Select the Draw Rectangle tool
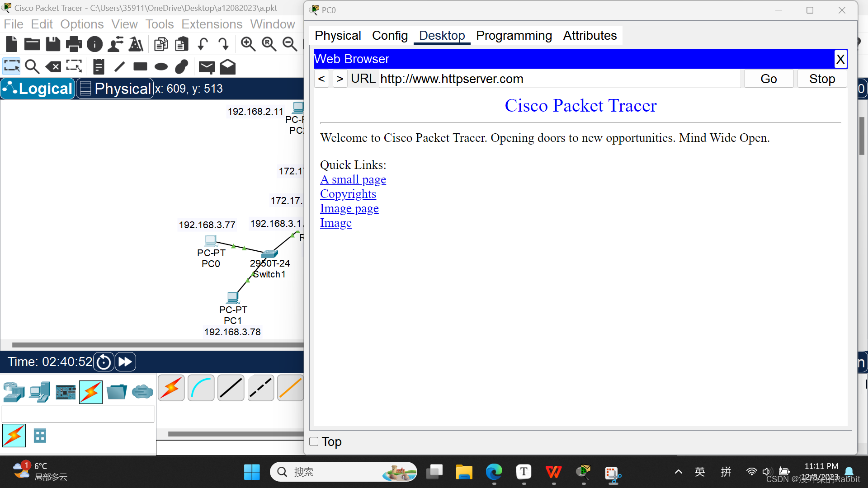Image resolution: width=868 pixels, height=488 pixels. pyautogui.click(x=140, y=66)
